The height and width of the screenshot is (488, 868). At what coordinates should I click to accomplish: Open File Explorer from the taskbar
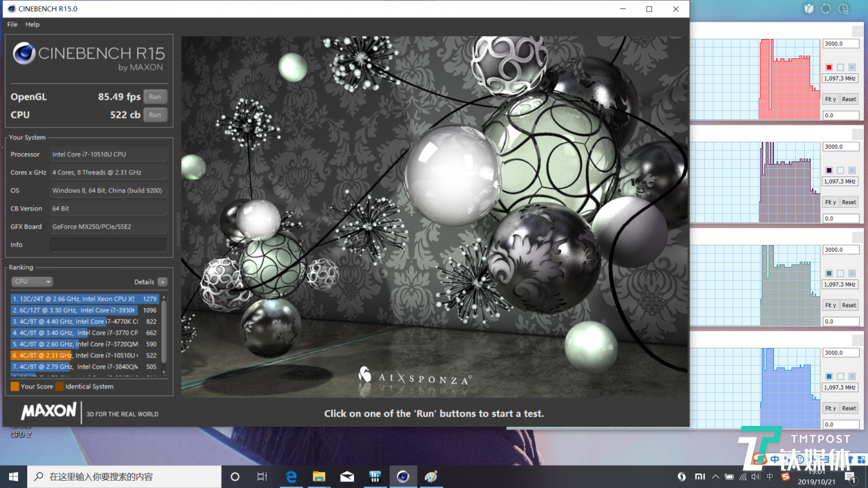coord(319,477)
